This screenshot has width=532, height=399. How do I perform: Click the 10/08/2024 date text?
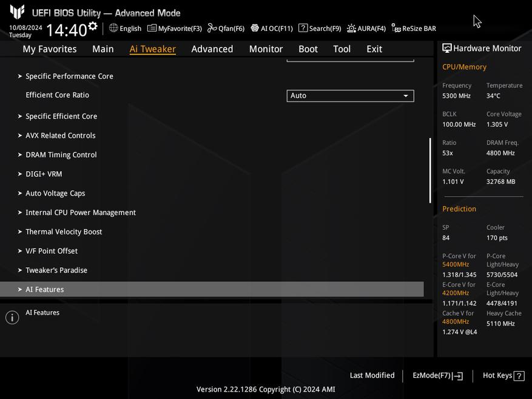point(26,27)
